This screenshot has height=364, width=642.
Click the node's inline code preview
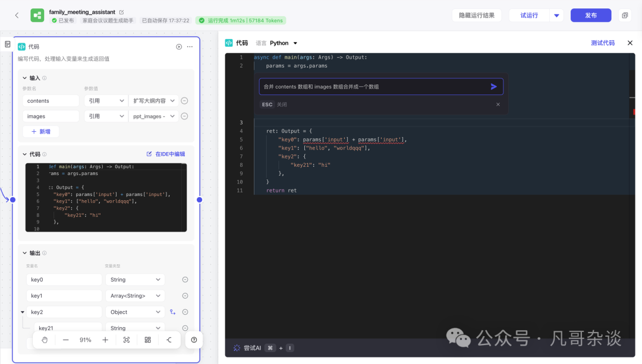click(x=106, y=198)
